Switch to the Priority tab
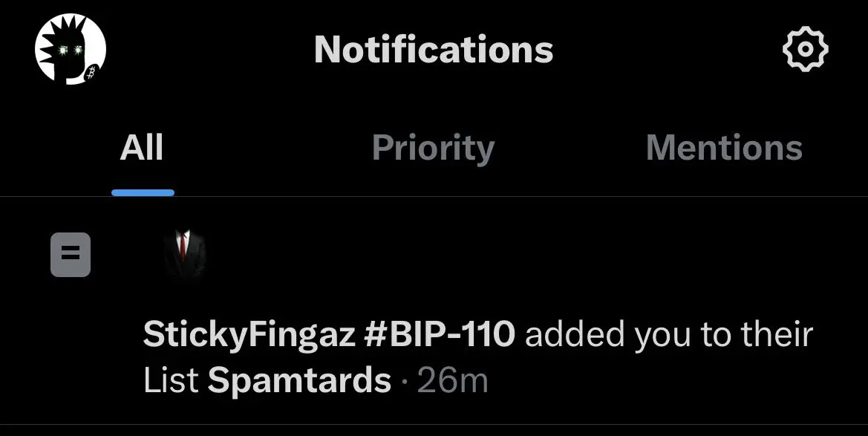 (433, 149)
